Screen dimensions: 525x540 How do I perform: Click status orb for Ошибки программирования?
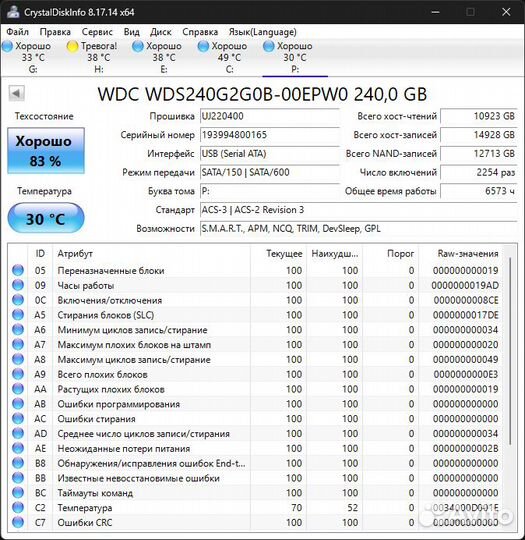(x=18, y=404)
